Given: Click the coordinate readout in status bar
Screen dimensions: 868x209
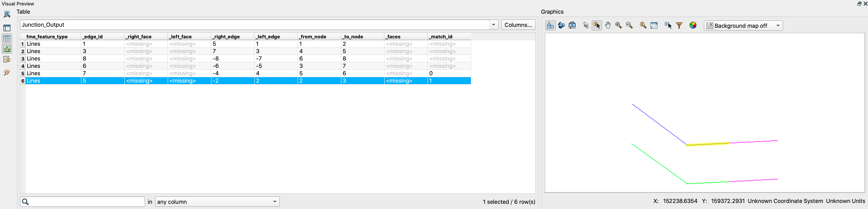Looking at the screenshot, I should tap(759, 201).
